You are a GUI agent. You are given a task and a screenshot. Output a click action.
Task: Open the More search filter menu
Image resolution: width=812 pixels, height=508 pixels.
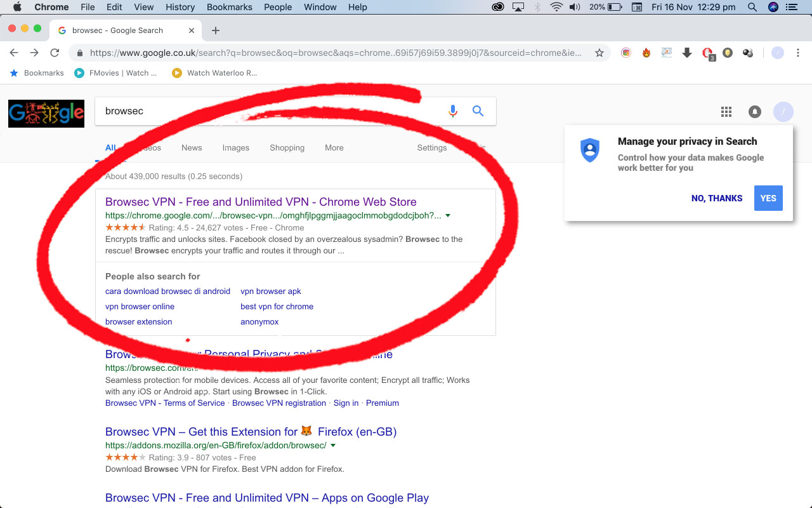(x=334, y=148)
